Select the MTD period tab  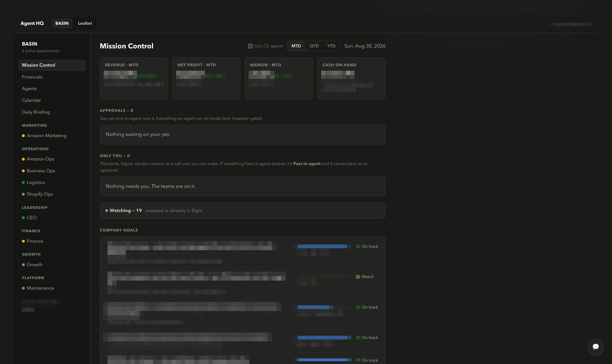tap(296, 46)
